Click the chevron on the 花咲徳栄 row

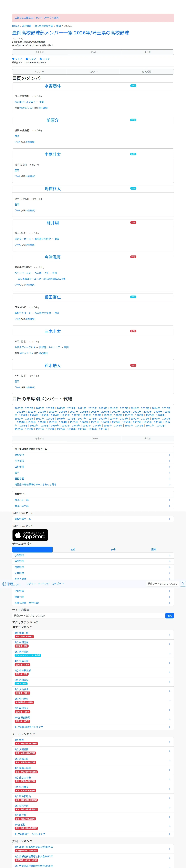(x=169, y=461)
